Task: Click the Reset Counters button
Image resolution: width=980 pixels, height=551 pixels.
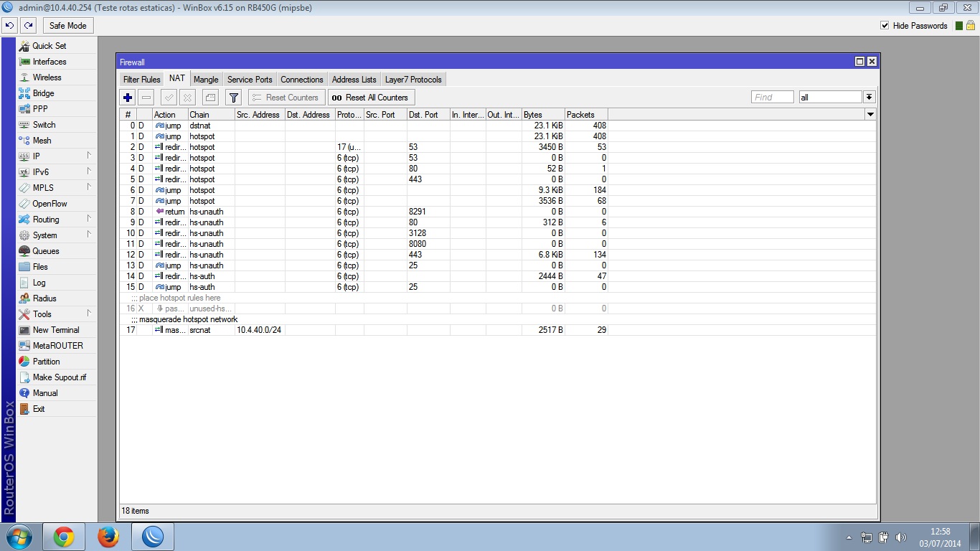Action: coord(286,98)
